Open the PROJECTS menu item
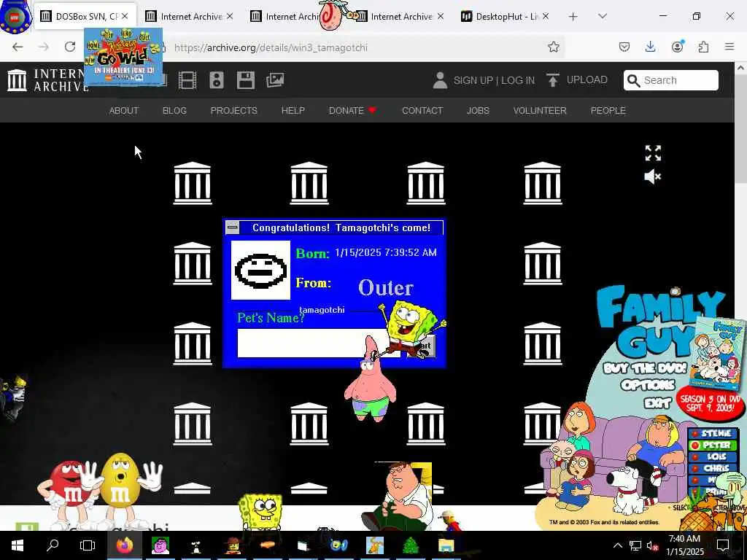Image resolution: width=747 pixels, height=560 pixels. pyautogui.click(x=234, y=111)
